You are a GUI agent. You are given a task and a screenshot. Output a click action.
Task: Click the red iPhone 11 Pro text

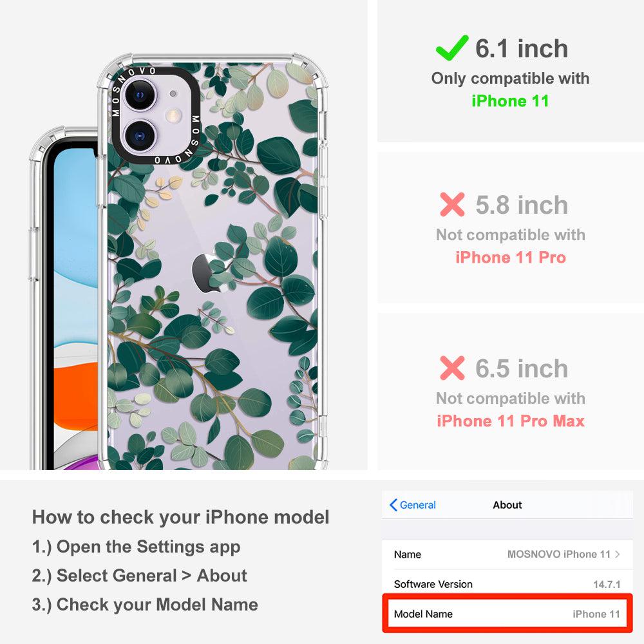[511, 258]
